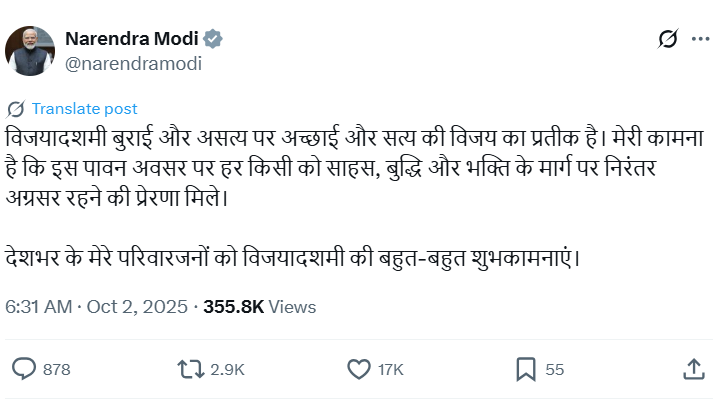Click the reply speech bubble icon
Image resolution: width=728 pixels, height=403 pixels.
25,369
